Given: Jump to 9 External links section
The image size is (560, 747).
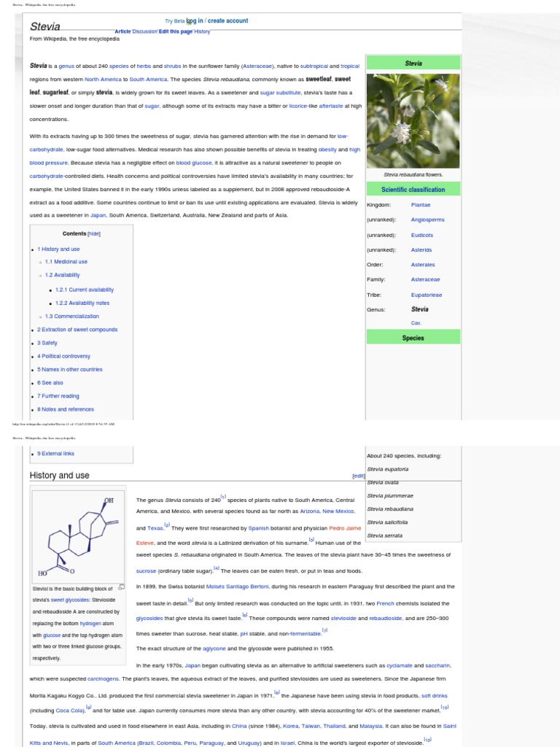Looking at the screenshot, I should tap(55, 454).
